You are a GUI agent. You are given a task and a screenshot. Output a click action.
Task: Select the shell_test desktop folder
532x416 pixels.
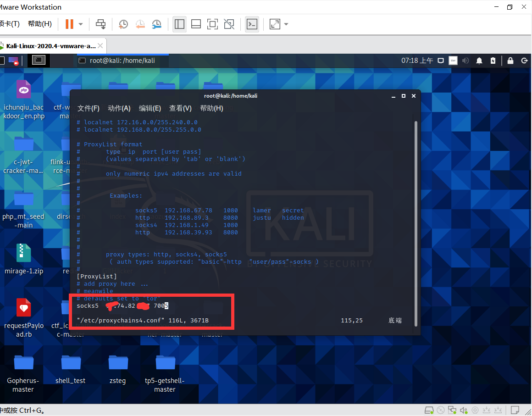pyautogui.click(x=71, y=370)
